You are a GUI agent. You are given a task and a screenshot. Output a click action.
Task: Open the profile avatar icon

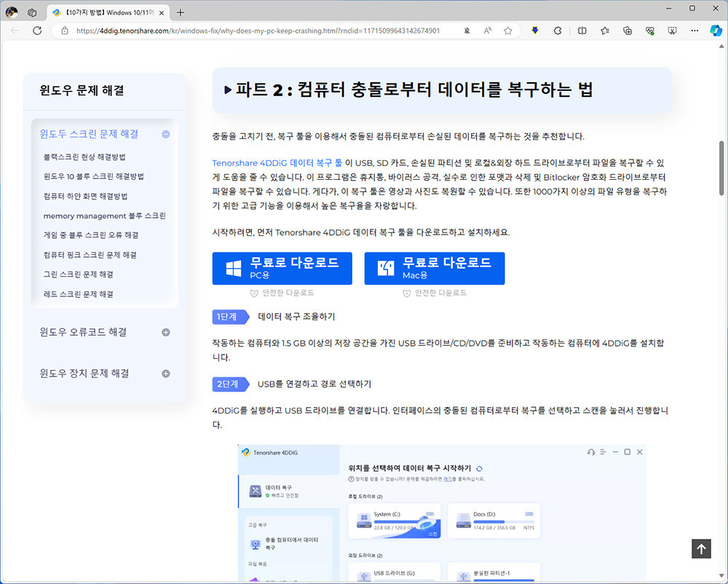coord(12,12)
